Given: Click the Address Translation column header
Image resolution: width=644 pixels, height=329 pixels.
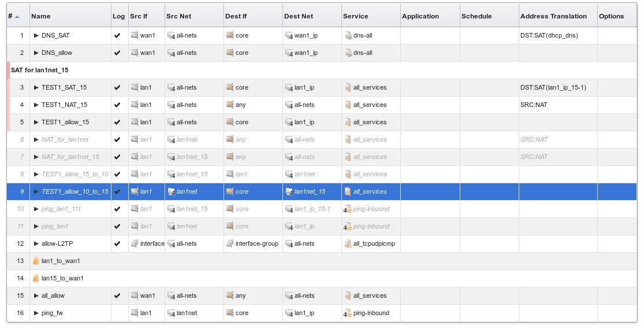Looking at the screenshot, I should pos(553,16).
